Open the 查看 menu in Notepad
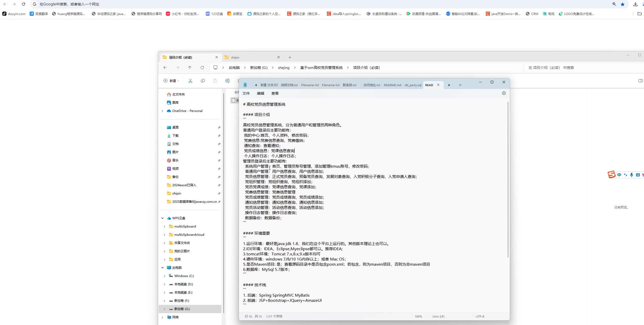 click(x=275, y=93)
